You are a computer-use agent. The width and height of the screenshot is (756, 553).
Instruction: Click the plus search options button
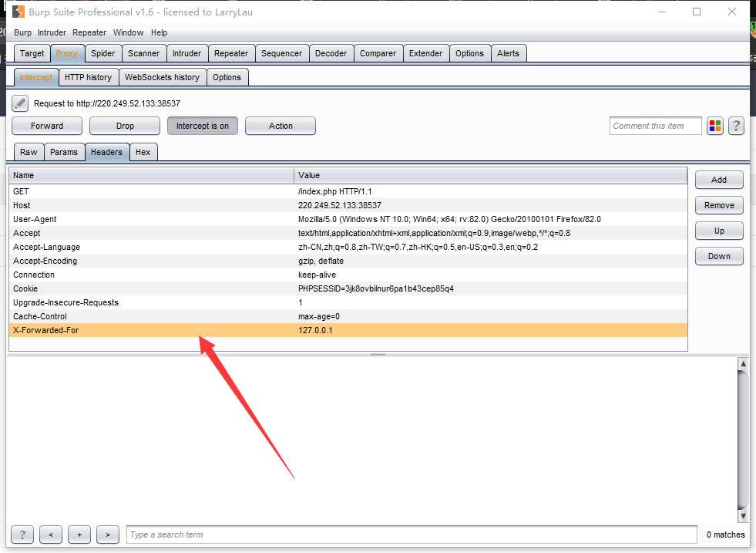point(79,534)
